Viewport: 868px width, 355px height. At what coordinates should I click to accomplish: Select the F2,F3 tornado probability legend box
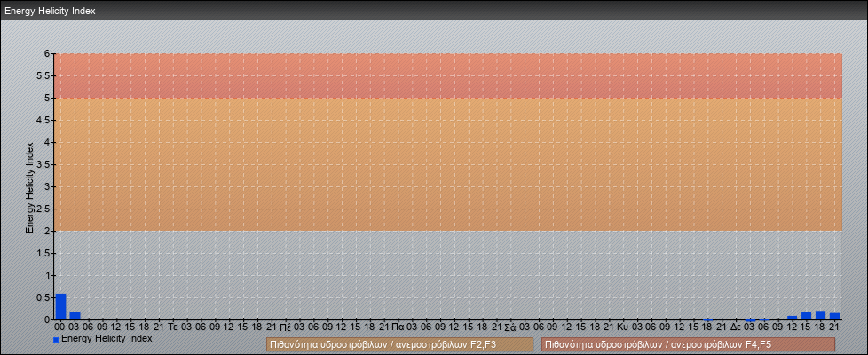point(399,344)
